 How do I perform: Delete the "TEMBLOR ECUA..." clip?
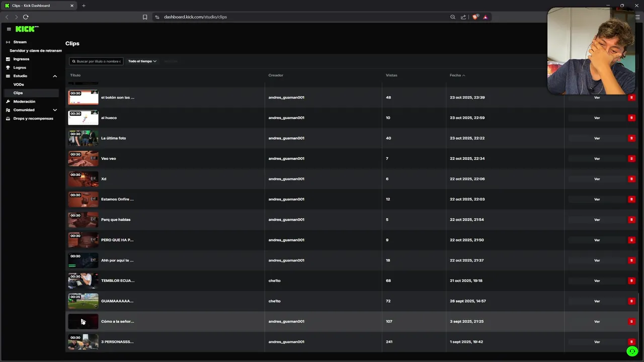coord(631,281)
